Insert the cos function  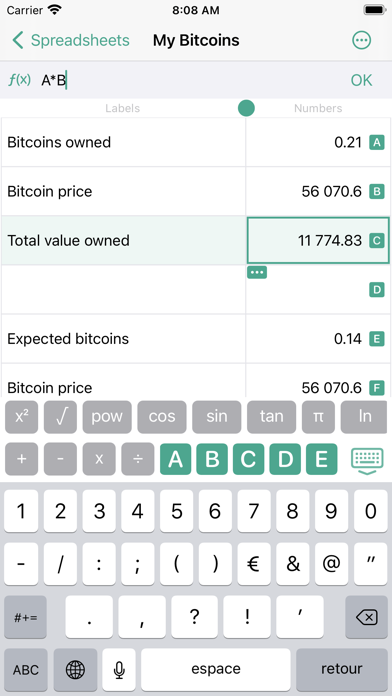tap(162, 417)
